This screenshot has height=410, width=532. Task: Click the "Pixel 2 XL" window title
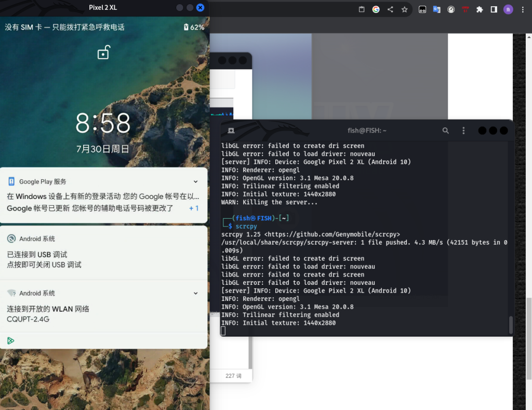tap(103, 7)
